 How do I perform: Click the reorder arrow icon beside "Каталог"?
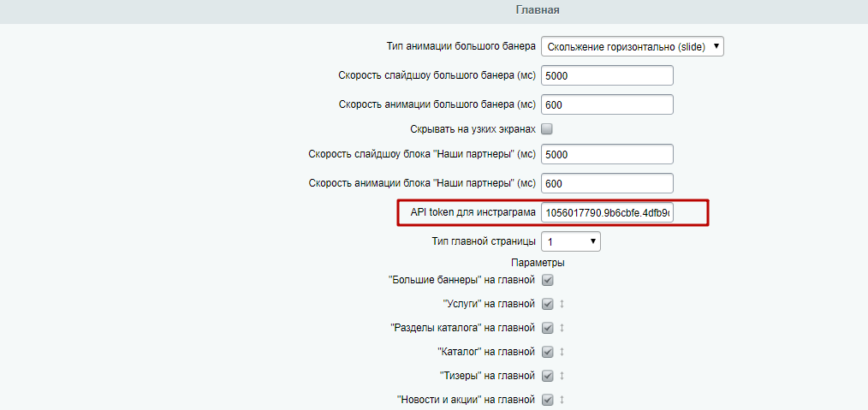[562, 352]
